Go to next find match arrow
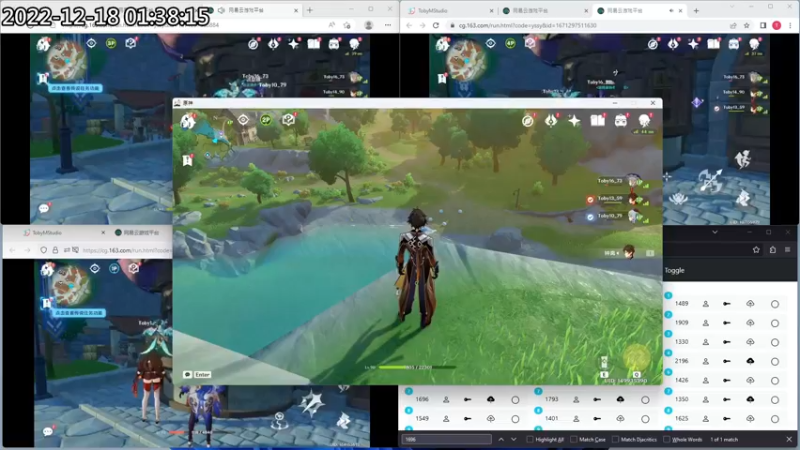Image resolution: width=800 pixels, height=450 pixels. (513, 439)
